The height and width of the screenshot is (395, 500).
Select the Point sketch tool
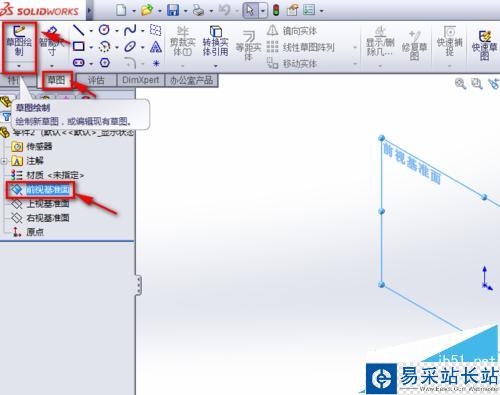(156, 63)
